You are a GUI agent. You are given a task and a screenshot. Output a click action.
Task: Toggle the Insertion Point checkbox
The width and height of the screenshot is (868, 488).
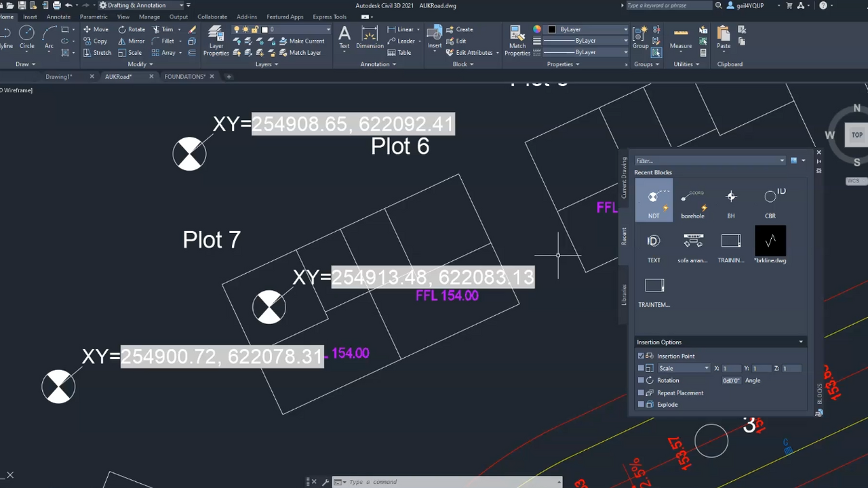pos(641,356)
